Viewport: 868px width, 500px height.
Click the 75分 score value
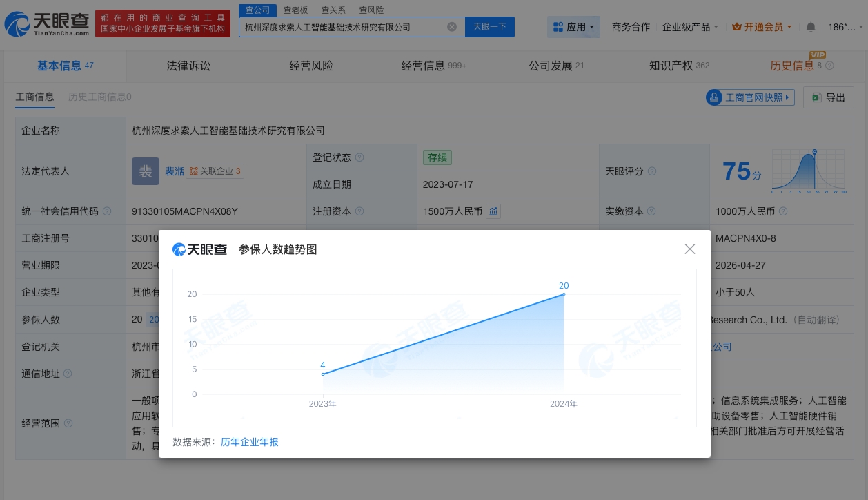pyautogui.click(x=742, y=171)
